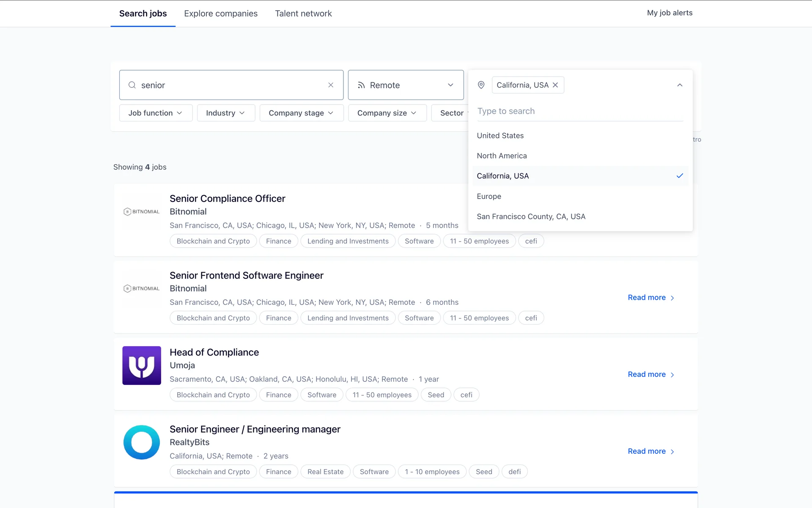Click the Bitnomial logo for Senior Compliance Officer
This screenshot has width=812, height=508.
[x=142, y=212]
